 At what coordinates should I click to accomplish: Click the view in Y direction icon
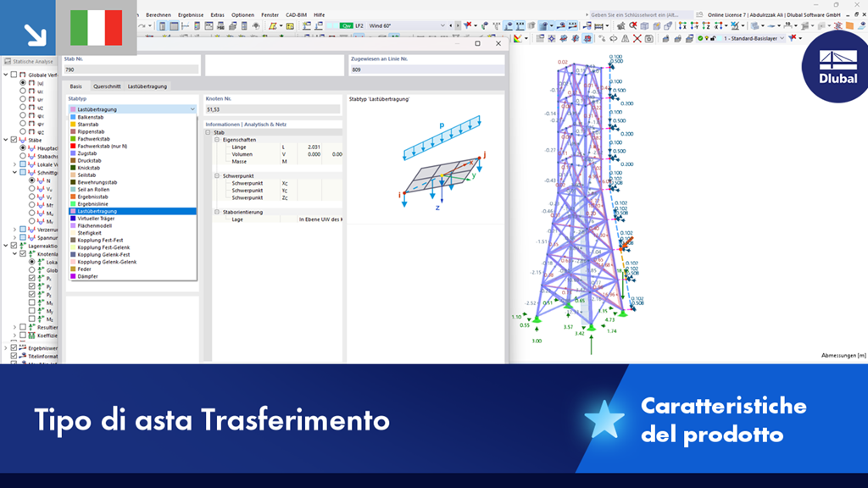coord(694,25)
